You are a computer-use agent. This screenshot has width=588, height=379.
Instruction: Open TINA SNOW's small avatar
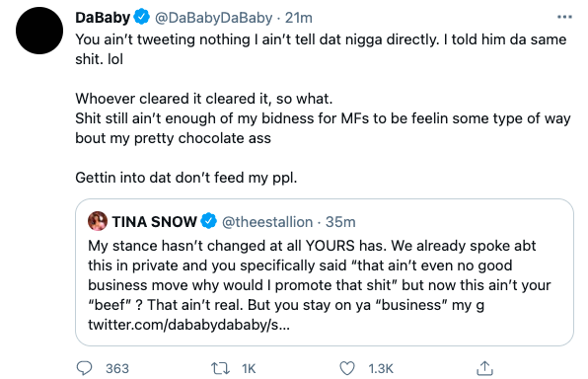click(98, 221)
